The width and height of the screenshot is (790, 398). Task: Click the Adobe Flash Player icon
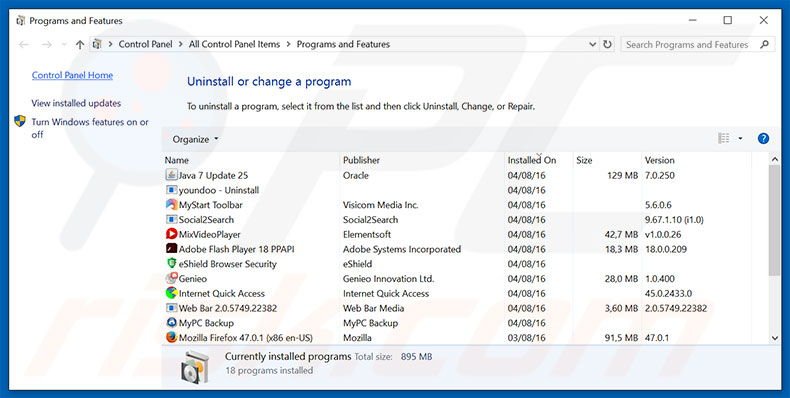[x=171, y=249]
